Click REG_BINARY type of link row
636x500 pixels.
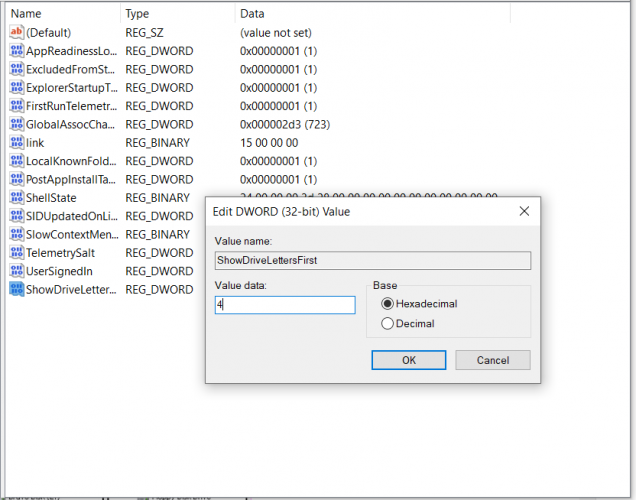157,143
